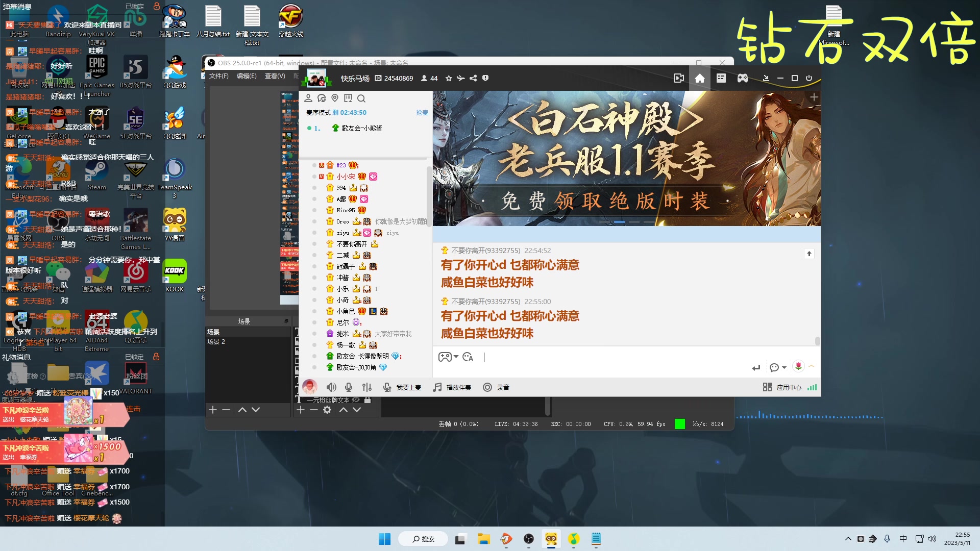980x551 pixels.
Task: Remove the selected OBS scene with minus
Action: (226, 410)
